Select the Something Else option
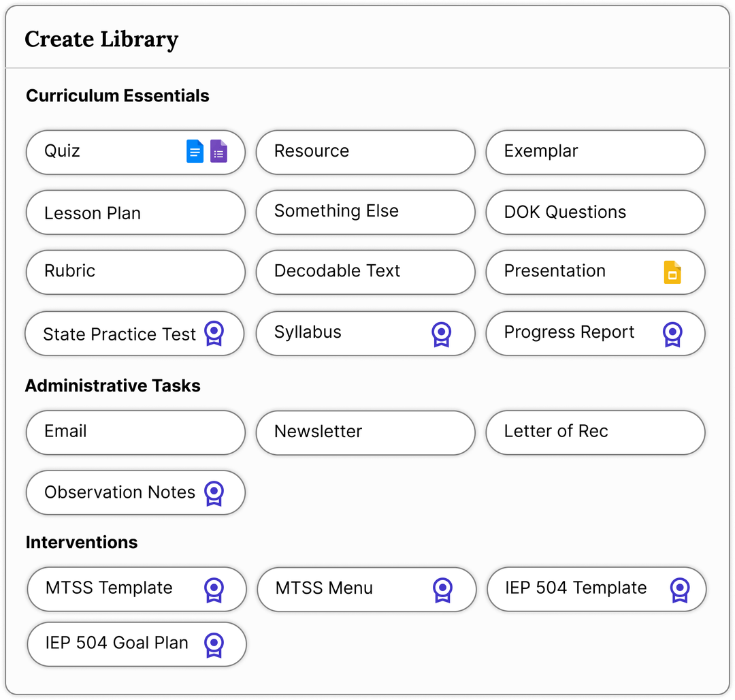This screenshot has height=700, width=735. 365,212
